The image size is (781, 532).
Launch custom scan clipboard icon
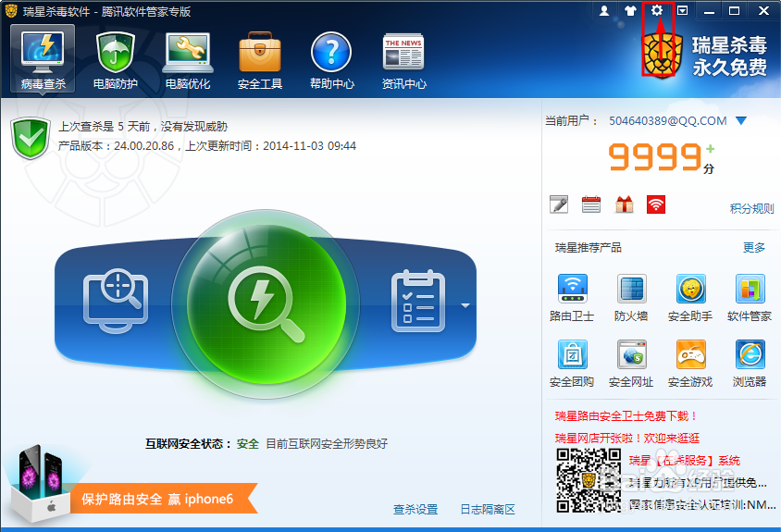[418, 301]
